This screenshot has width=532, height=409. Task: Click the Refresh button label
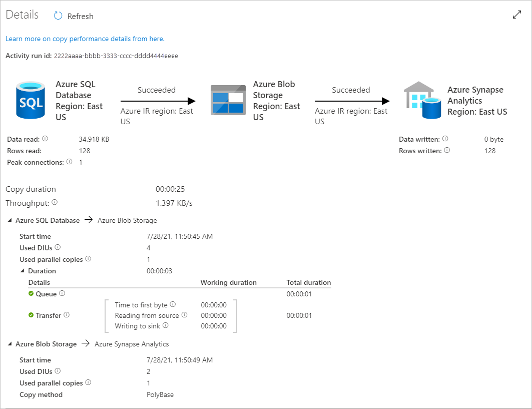[x=80, y=16]
